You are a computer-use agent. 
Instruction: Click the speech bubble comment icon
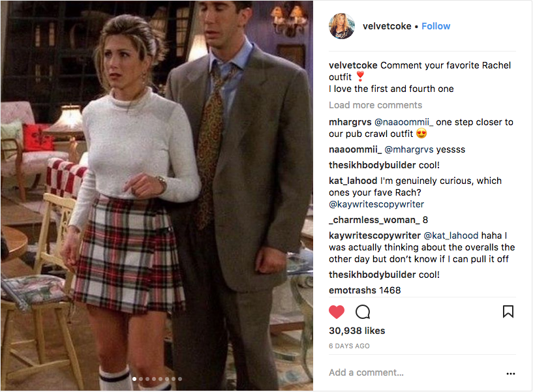pyautogui.click(x=363, y=312)
